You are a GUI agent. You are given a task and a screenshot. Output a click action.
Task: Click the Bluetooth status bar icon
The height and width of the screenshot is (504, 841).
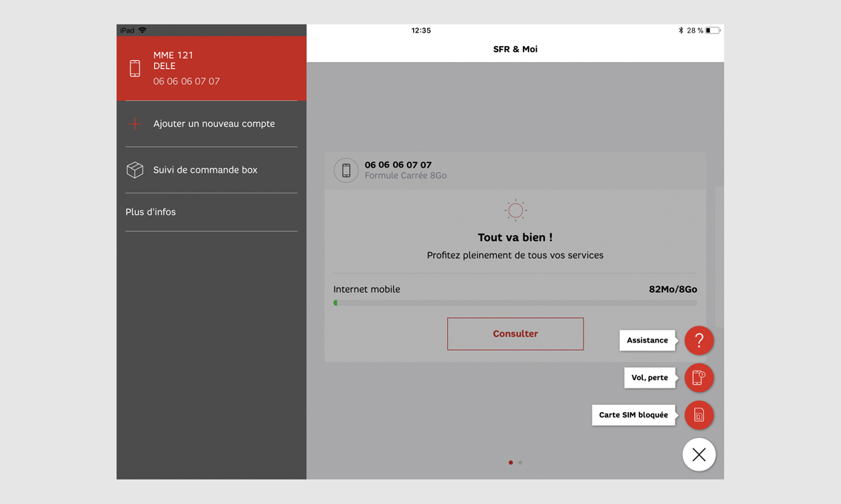point(681,30)
